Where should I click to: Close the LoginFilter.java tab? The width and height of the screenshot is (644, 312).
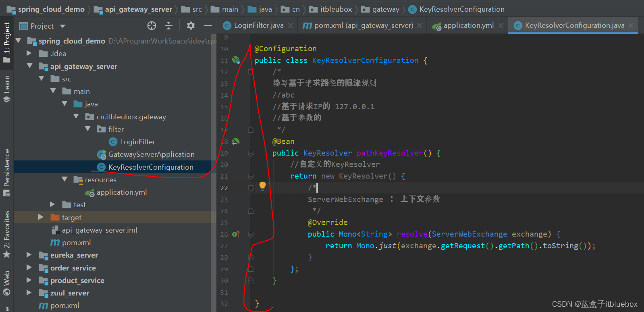click(x=290, y=26)
